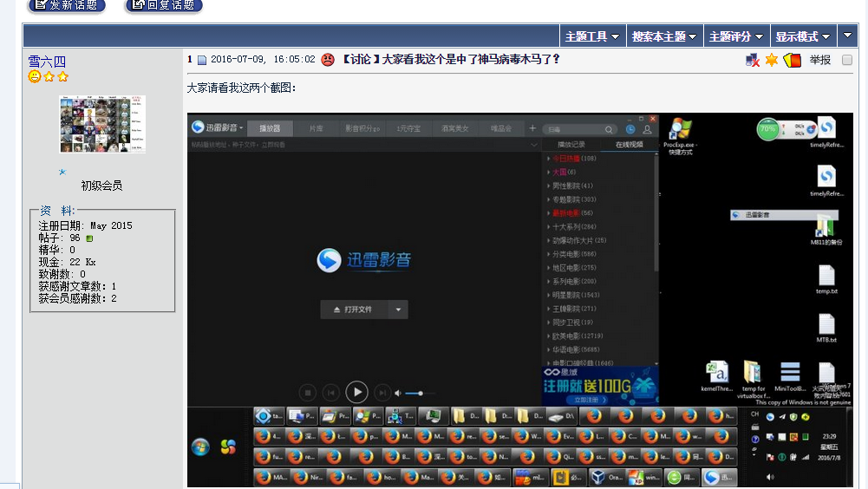Image resolution: width=868 pixels, height=489 pixels.
Task: Expand the 明星影院 (1543) category
Action: click(x=574, y=295)
